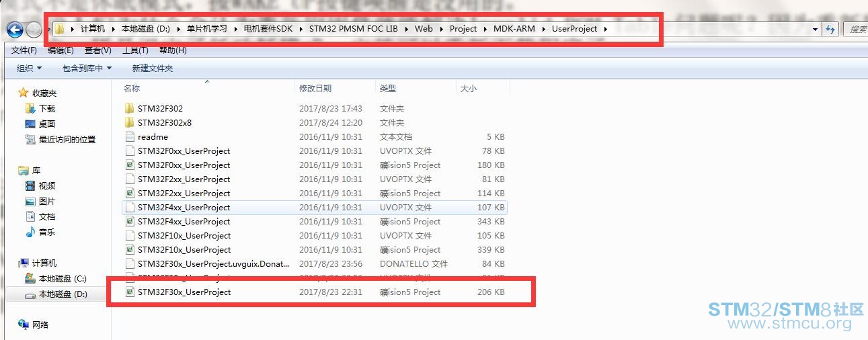Open the 文件(F) menu

point(24,50)
